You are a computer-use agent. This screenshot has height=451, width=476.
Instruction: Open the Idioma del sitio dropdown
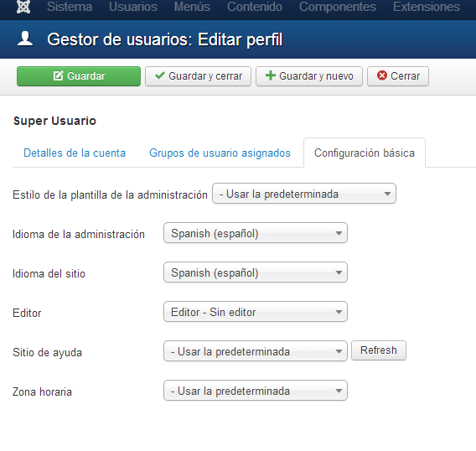click(x=256, y=272)
